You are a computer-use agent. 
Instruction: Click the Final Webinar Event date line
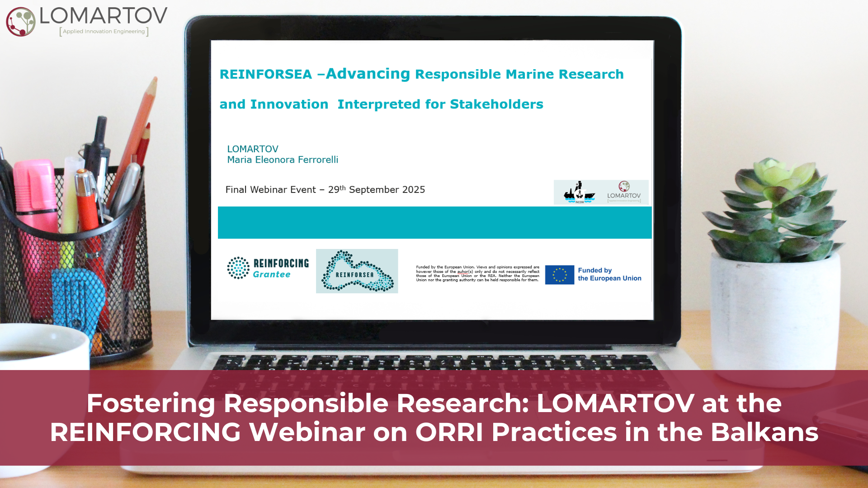325,190
